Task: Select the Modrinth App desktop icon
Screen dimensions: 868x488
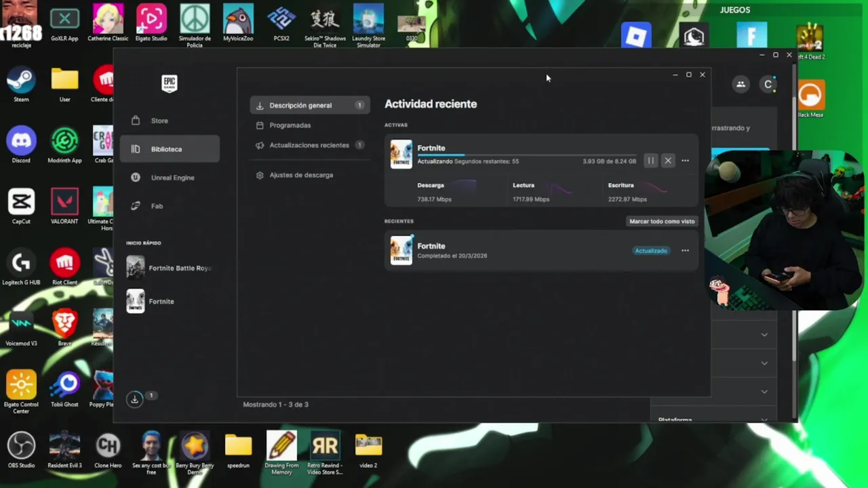Action: click(x=64, y=146)
